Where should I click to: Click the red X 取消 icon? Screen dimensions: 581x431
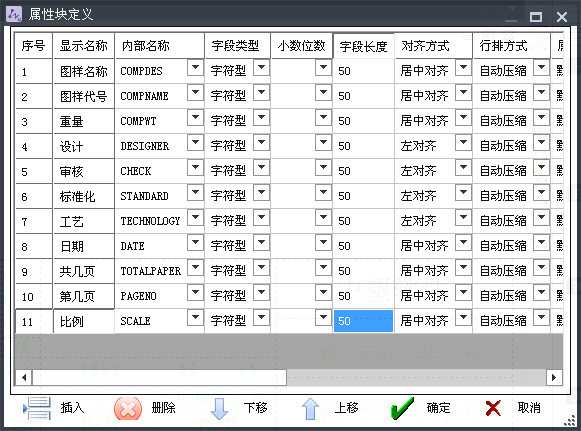493,408
